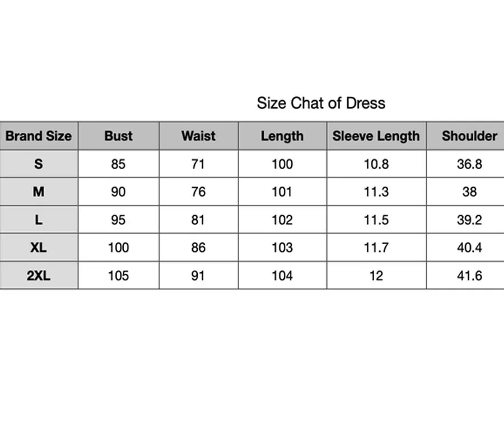
Task: Click the Shoulder column header
Action: (x=469, y=136)
